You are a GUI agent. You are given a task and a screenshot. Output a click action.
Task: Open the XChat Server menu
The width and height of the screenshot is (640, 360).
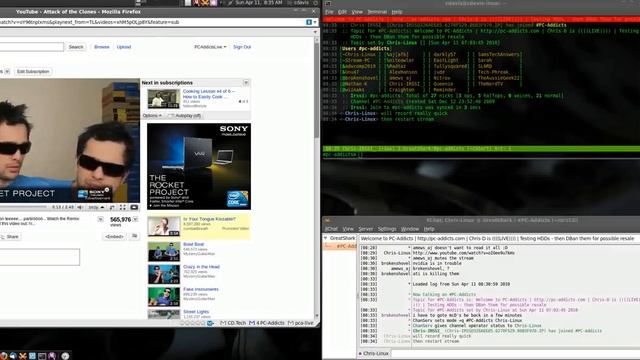pyautogui.click(x=366, y=229)
